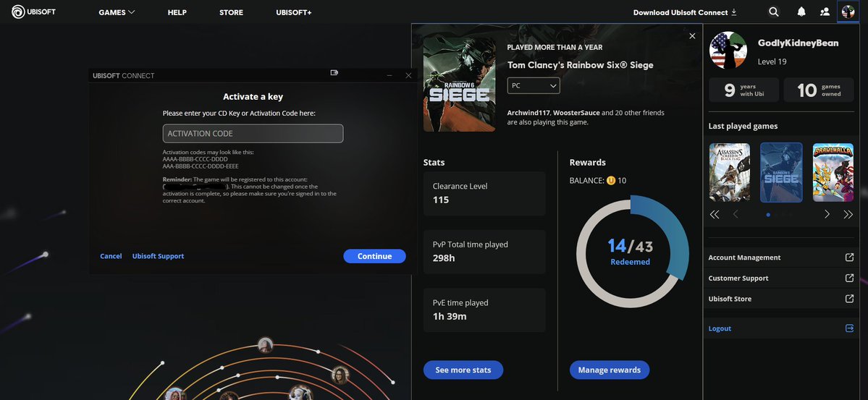
Task: Click the 10 games owned tile
Action: 819,90
